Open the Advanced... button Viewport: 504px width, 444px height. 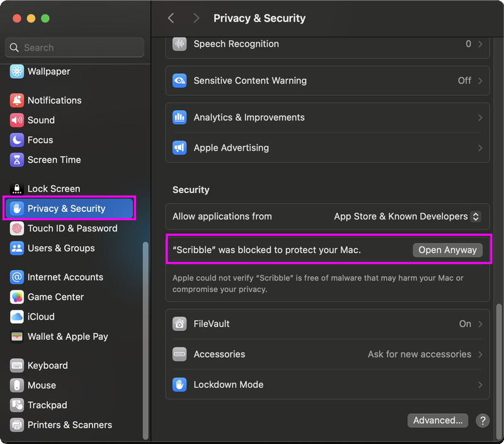pos(438,421)
